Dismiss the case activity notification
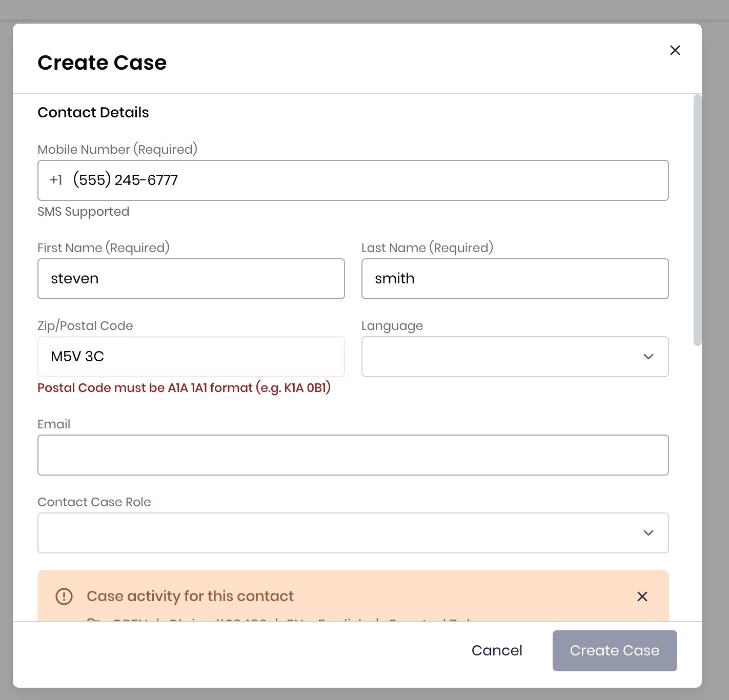729x700 pixels. coord(642,596)
